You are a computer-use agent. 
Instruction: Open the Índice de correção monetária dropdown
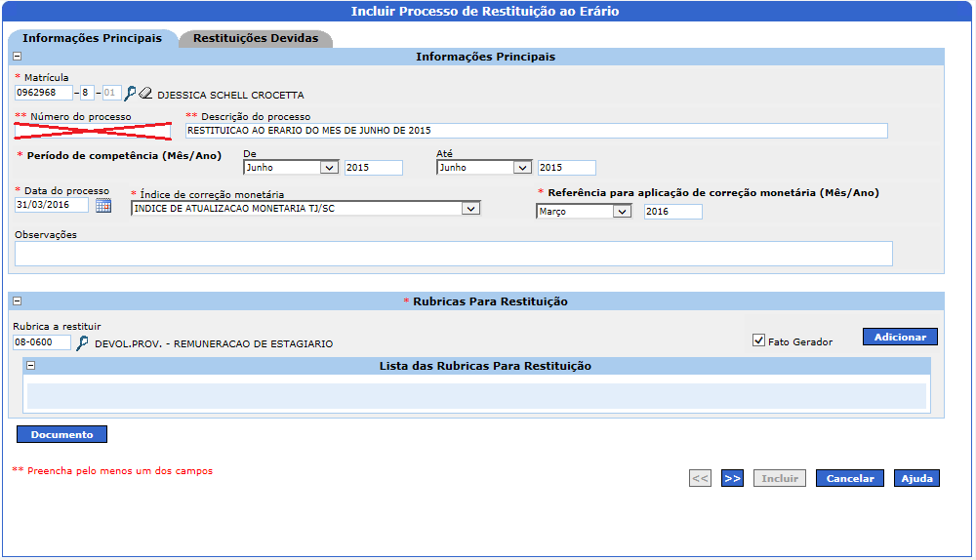(x=470, y=208)
